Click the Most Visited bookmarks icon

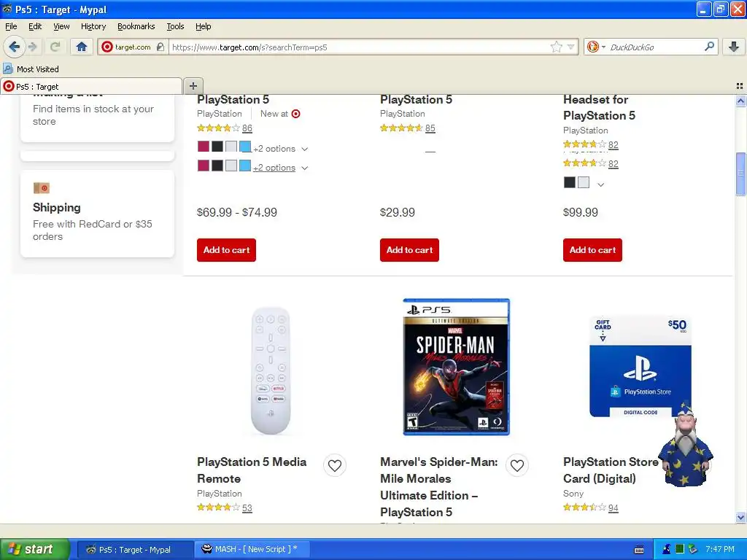(x=7, y=69)
